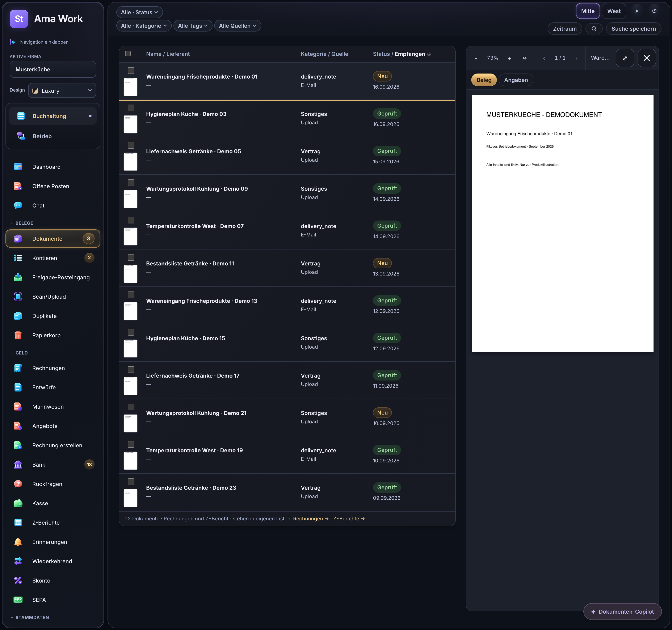Click the Zeitraum button
The image size is (672, 630).
[564, 29]
